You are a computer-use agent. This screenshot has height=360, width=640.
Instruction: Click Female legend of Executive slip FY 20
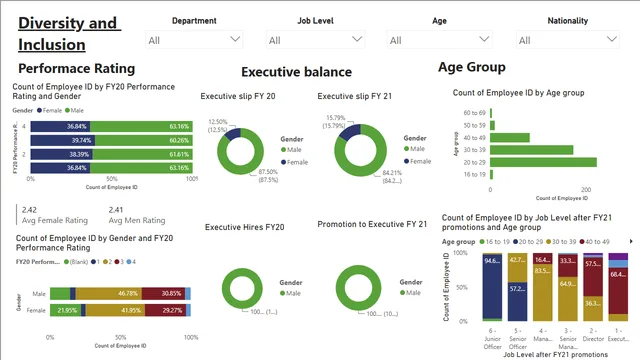coord(294,162)
